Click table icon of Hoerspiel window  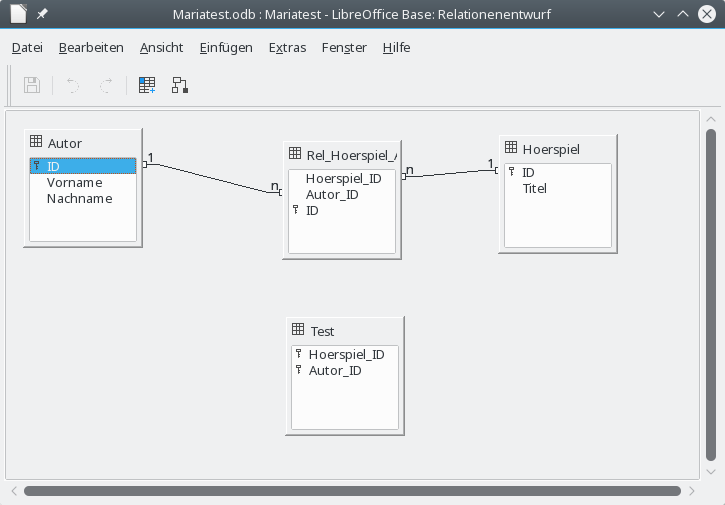tap(511, 147)
